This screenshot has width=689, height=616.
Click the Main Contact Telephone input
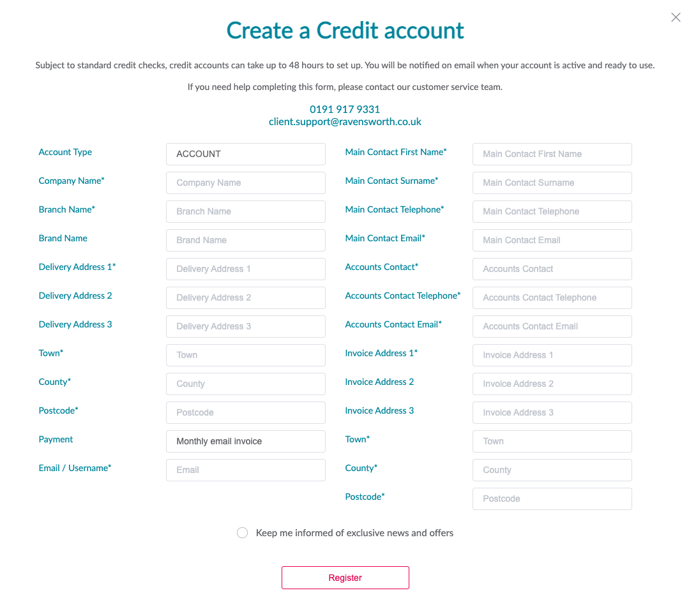point(552,211)
